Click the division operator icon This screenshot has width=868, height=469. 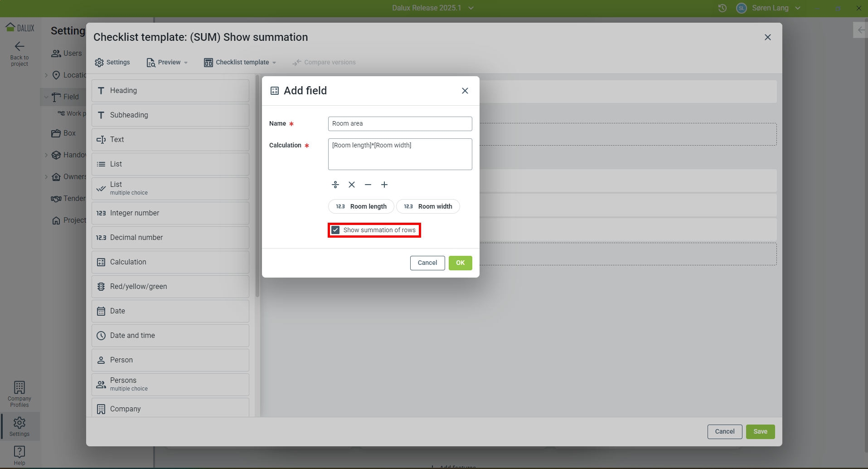pyautogui.click(x=335, y=185)
